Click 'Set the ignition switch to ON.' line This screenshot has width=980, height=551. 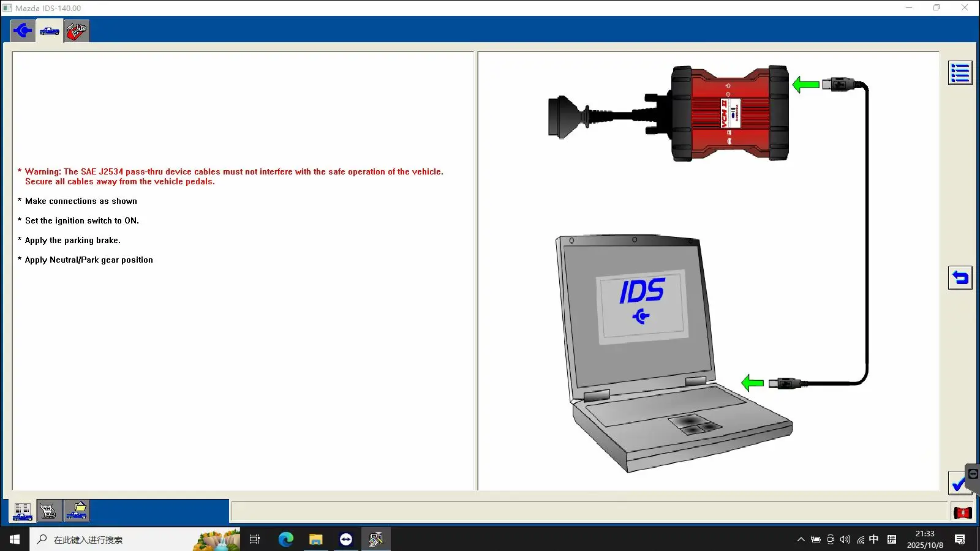pos(82,220)
